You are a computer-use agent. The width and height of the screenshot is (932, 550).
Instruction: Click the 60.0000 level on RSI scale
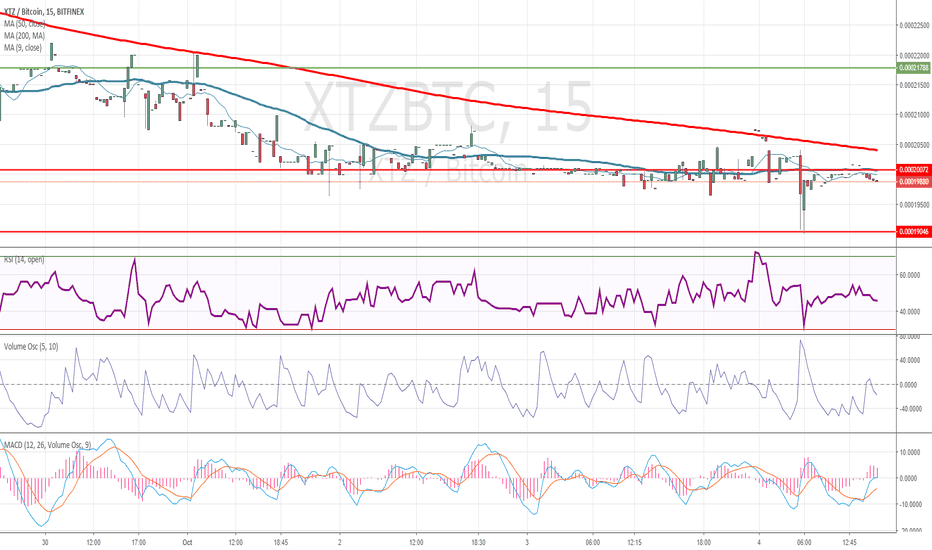911,275
